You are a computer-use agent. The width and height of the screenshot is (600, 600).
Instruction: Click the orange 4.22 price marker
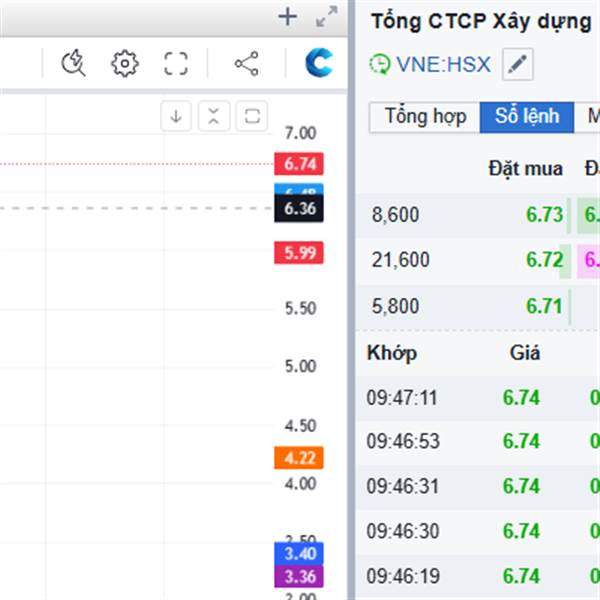[x=299, y=458]
